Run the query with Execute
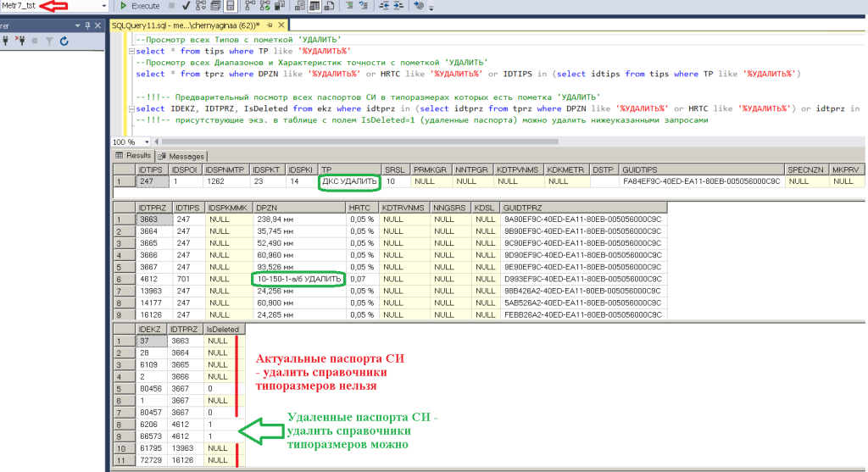Image resolution: width=868 pixels, height=472 pixels. coord(140,6)
